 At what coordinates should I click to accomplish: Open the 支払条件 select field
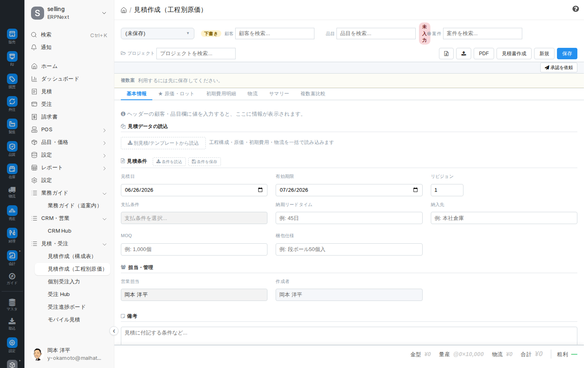194,218
